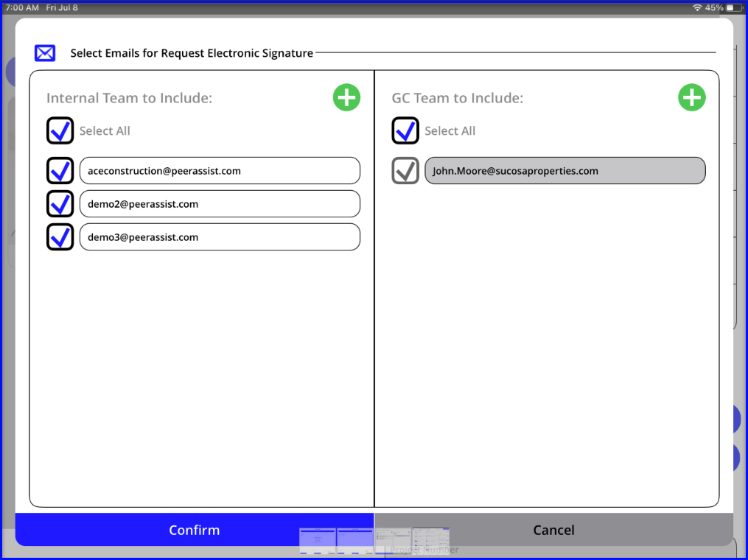Uncheck demo2@peerassist.com checkbox
Screen dimensions: 748x560
coord(60,203)
